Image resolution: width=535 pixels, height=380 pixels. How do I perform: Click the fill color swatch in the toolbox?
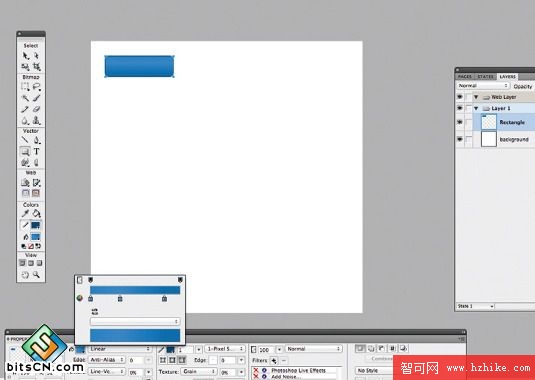click(35, 237)
